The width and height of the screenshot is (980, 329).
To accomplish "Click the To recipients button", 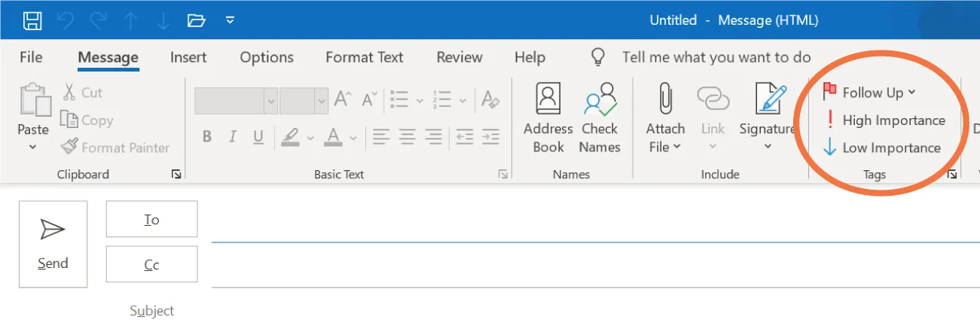I will coord(151,219).
